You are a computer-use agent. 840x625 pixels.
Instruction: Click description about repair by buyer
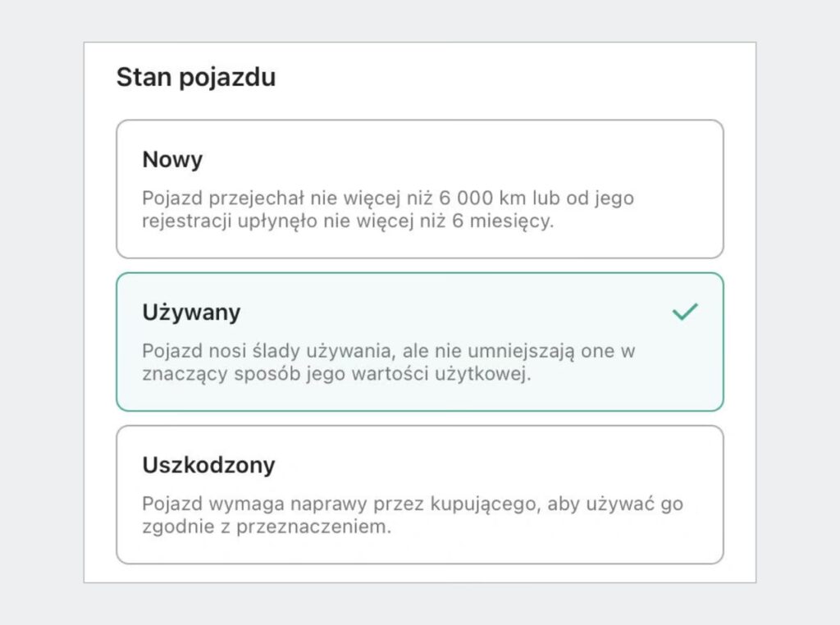412,504
